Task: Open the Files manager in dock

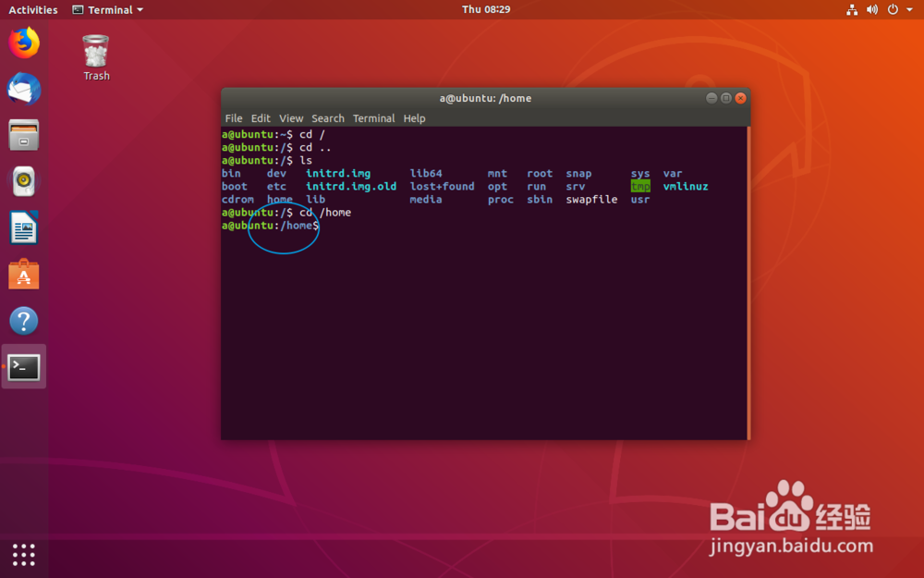Action: (24, 135)
